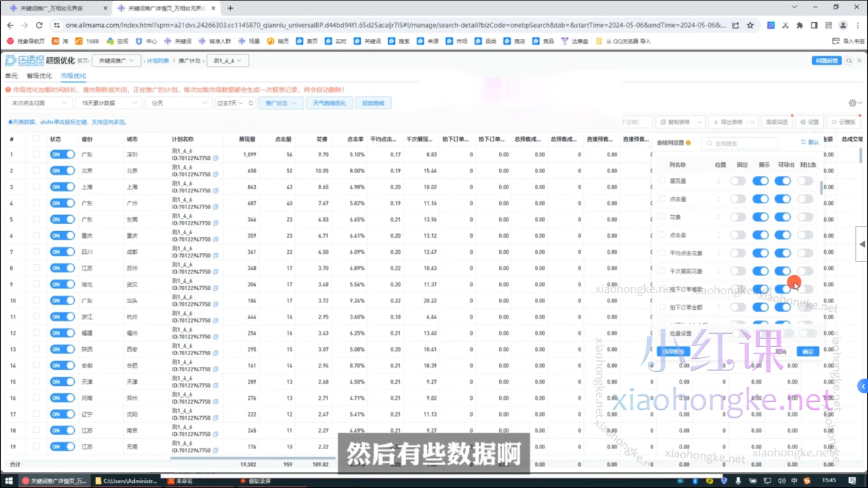Copy plan ID icon in row 1
868x488 pixels.
tap(215, 158)
